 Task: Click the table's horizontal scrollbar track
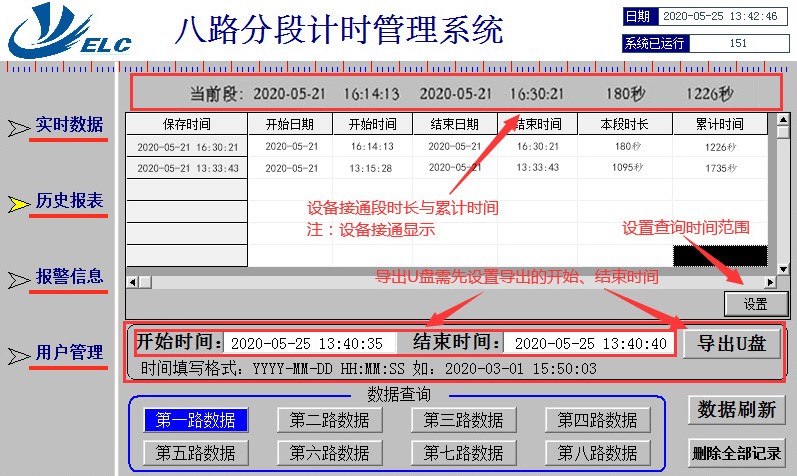(450, 283)
